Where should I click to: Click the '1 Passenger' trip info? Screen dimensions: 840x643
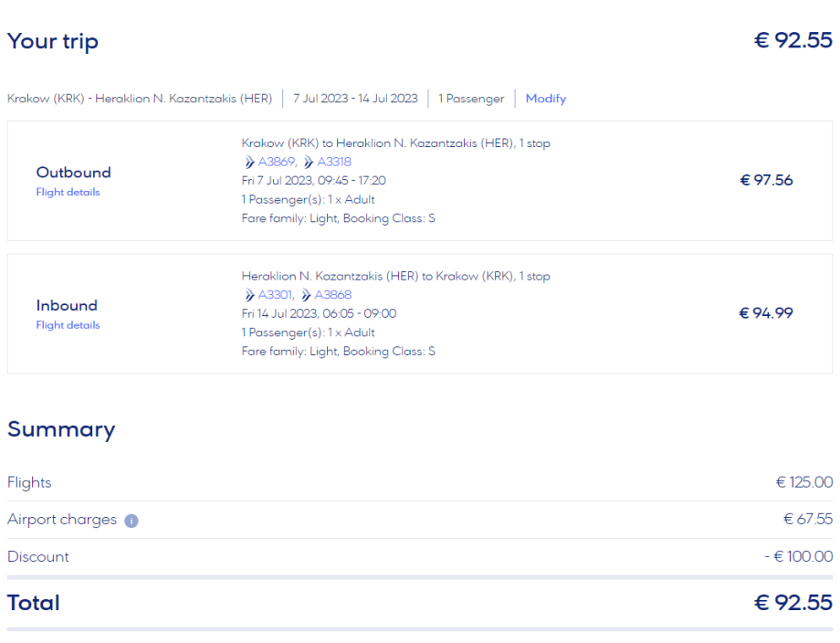tap(471, 99)
